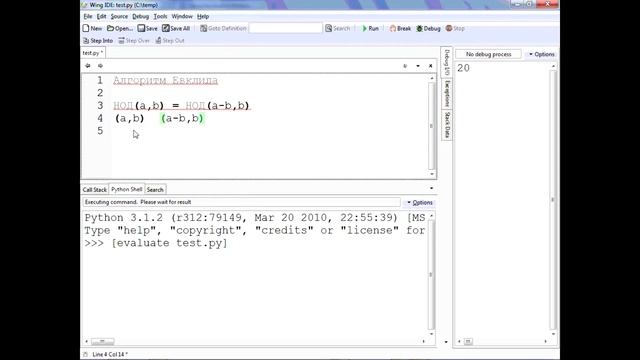The width and height of the screenshot is (640, 360).
Task: Start debugging with the Debug button
Action: [428, 28]
